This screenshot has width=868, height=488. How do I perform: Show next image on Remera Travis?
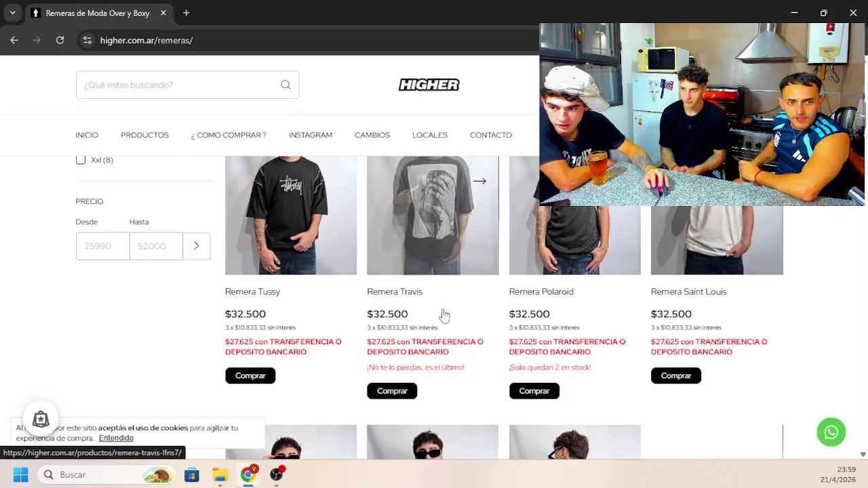[x=479, y=181]
